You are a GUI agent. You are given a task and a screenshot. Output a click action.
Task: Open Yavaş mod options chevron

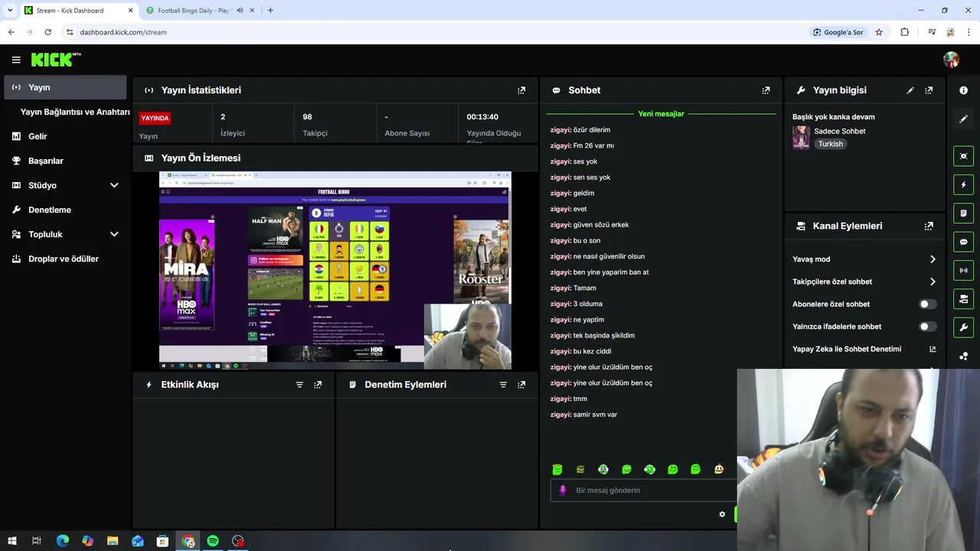pyautogui.click(x=933, y=259)
